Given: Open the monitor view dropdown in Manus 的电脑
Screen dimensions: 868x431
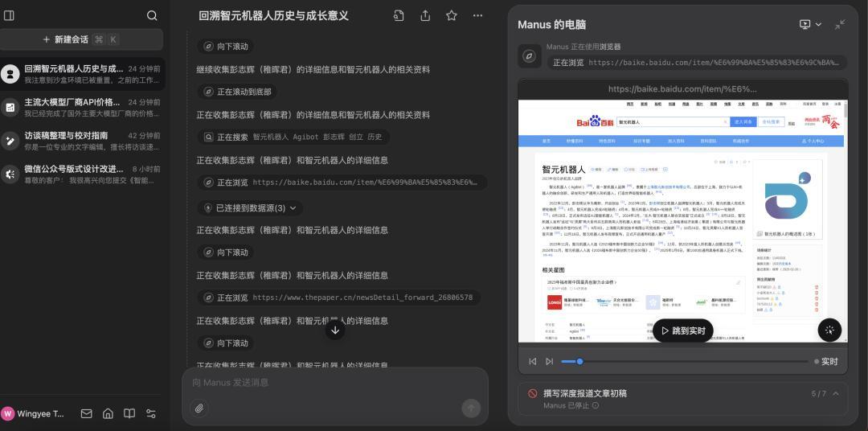Looking at the screenshot, I should point(811,24).
